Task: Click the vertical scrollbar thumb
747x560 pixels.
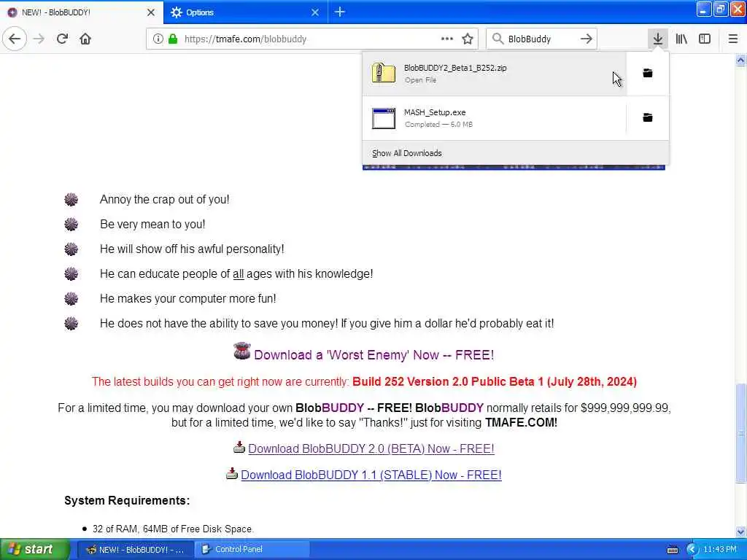Action: [740, 432]
